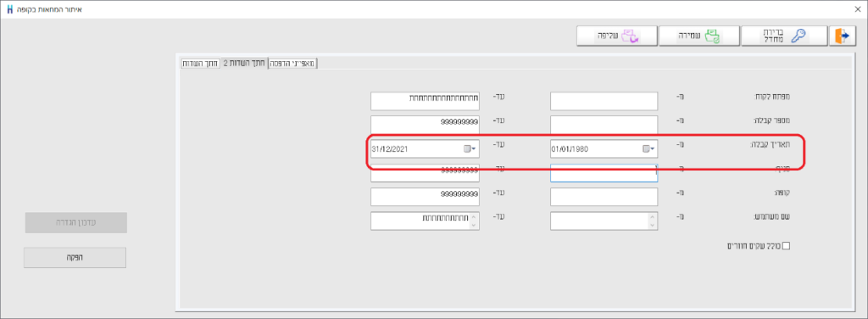Click the app icon in the title bar
The width and height of the screenshot is (868, 319).
click(10, 9)
